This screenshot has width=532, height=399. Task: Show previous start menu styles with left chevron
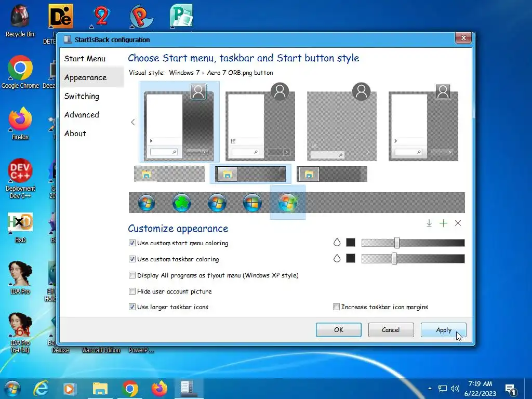(133, 122)
